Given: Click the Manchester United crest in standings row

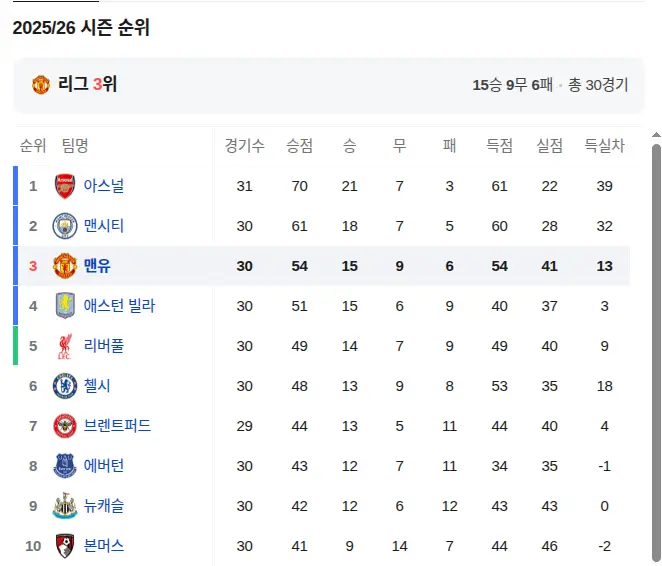Looking at the screenshot, I should 65,266.
